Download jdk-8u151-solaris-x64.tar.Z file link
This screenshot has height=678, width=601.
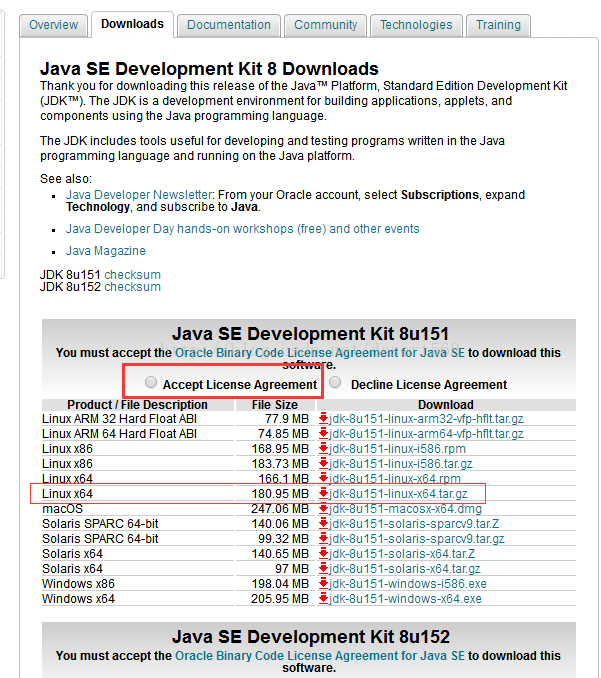(x=402, y=553)
